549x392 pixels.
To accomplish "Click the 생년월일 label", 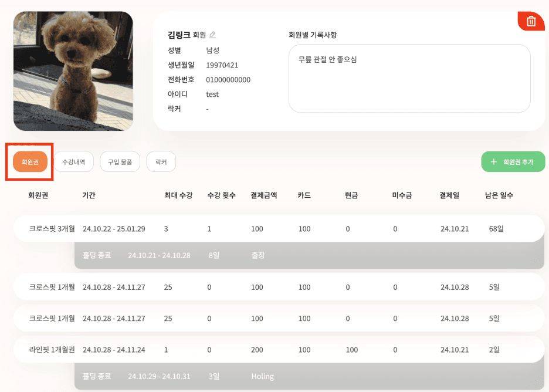I will point(181,65).
